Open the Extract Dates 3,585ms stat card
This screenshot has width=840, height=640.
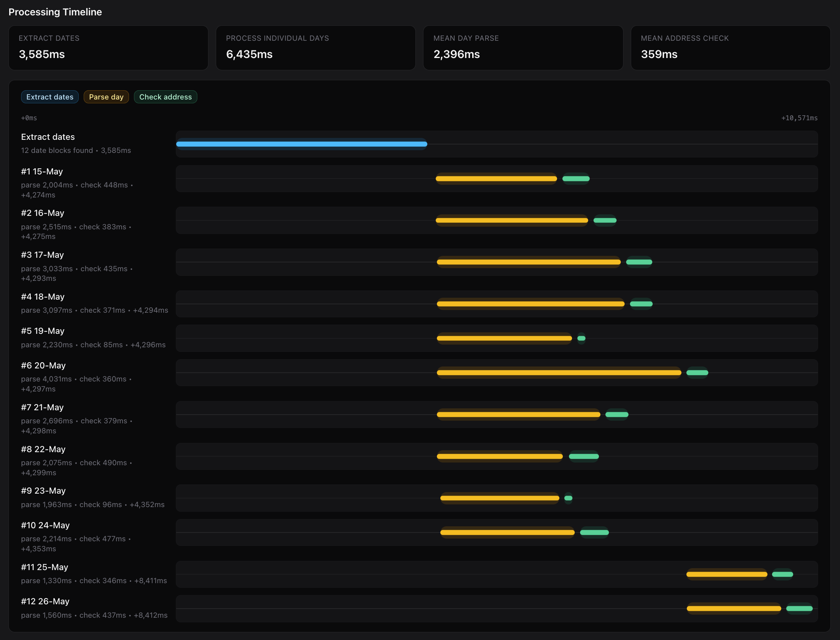(108, 48)
